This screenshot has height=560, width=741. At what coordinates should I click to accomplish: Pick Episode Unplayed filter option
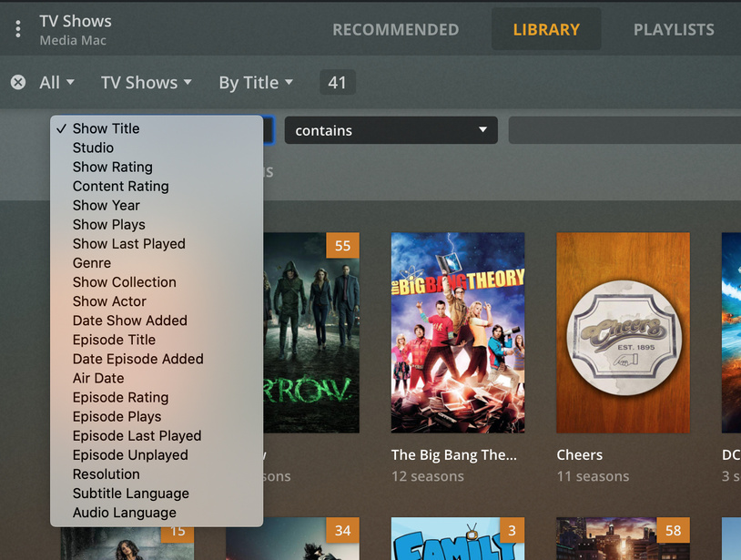157,455
